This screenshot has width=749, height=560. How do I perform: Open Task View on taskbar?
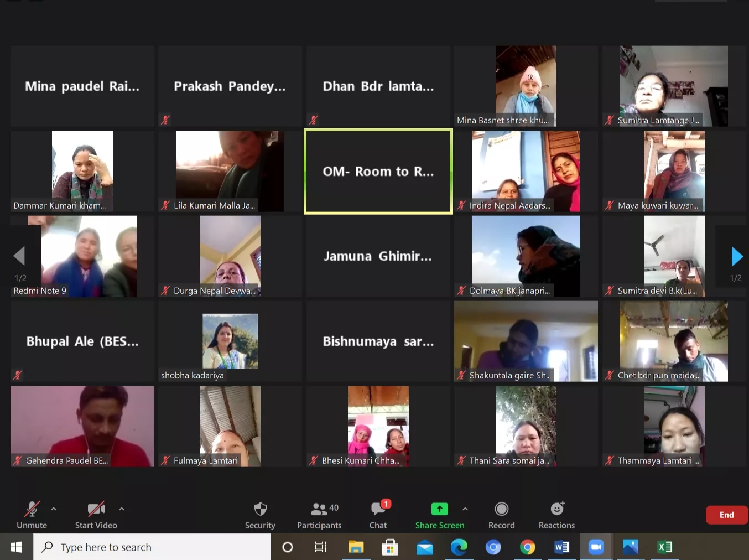pyautogui.click(x=321, y=547)
